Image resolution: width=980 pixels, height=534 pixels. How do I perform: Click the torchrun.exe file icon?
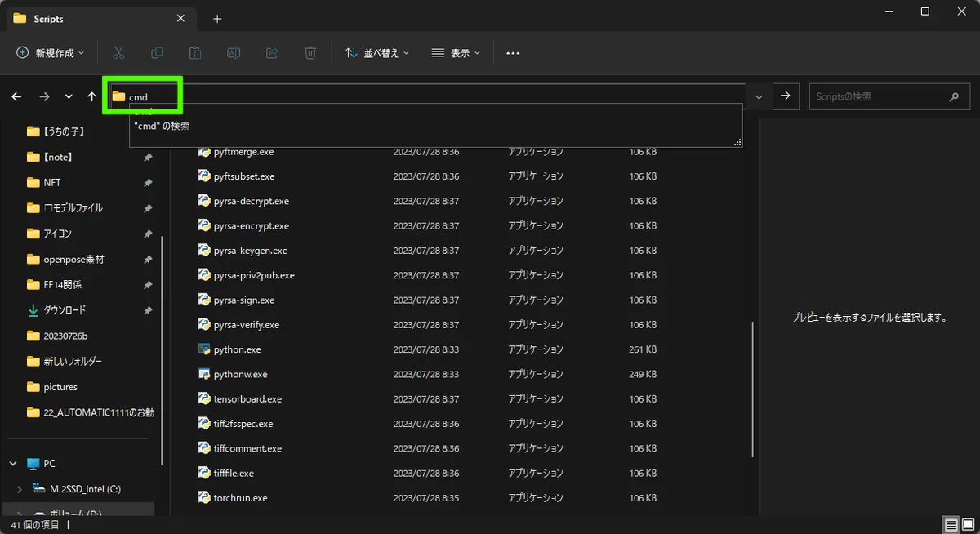[x=204, y=497]
